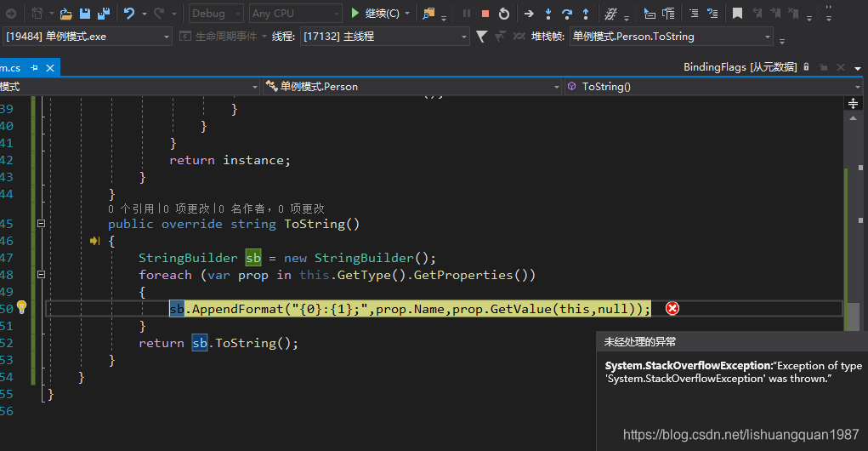The image size is (868, 451).
Task: Click the Step Into arrow icon
Action: tap(548, 14)
